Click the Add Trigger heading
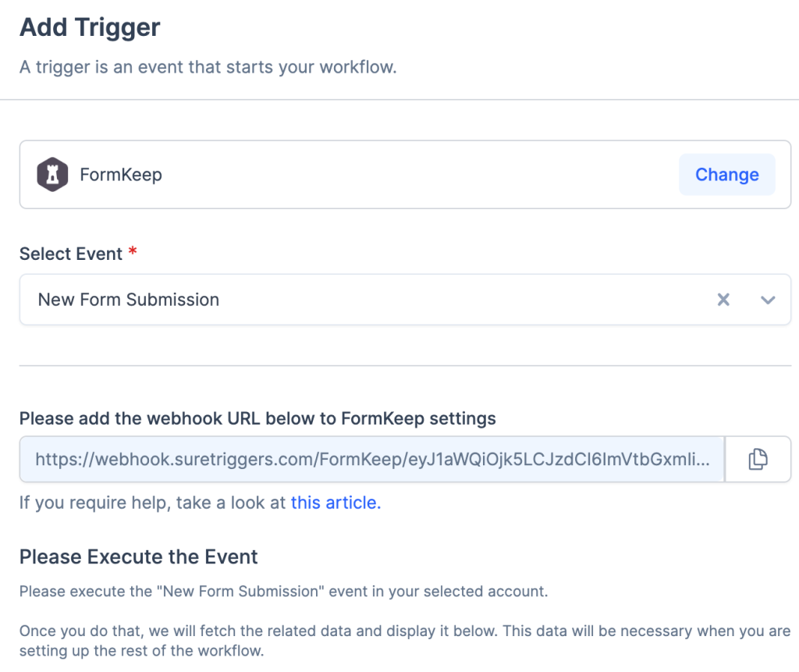 point(90,27)
